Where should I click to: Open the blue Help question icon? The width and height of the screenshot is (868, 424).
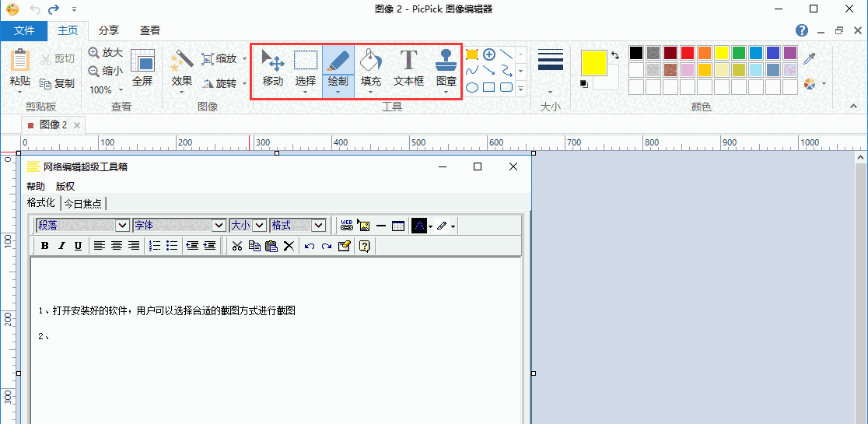coord(802,30)
